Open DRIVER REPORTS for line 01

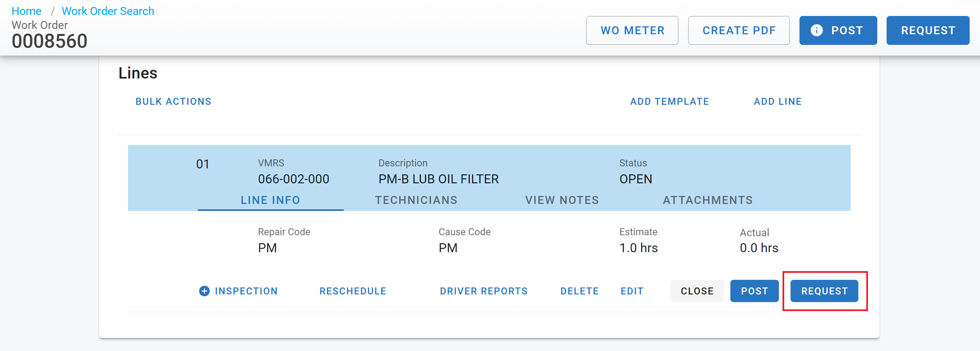[484, 291]
